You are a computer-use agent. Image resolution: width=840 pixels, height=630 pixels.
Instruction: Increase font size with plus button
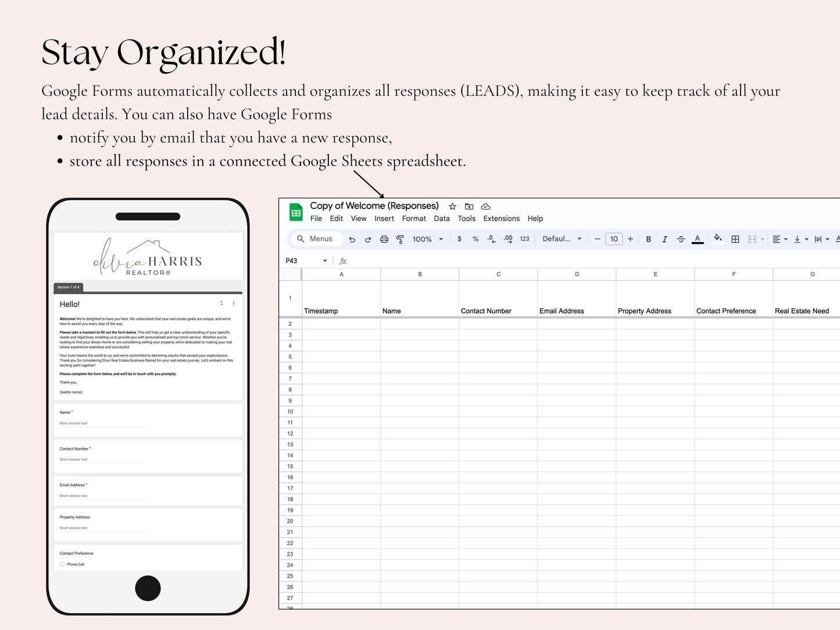tap(630, 239)
